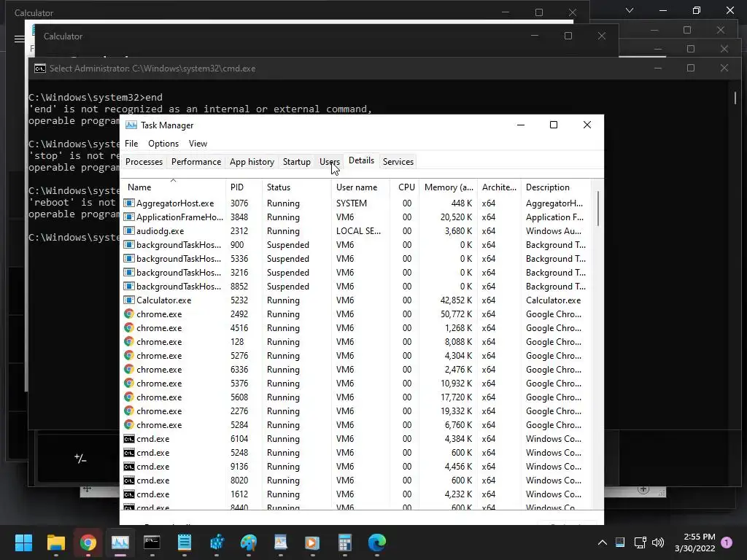Select the ApplicationFrameHost process icon

point(128,217)
